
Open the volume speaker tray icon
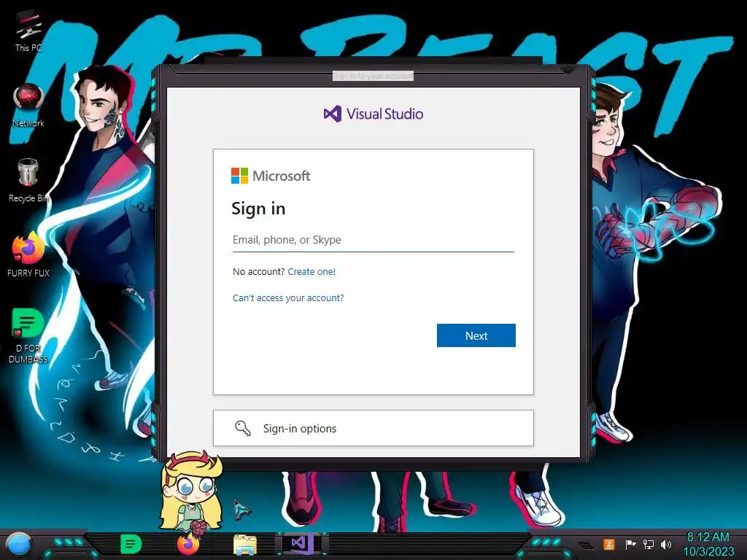[666, 544]
